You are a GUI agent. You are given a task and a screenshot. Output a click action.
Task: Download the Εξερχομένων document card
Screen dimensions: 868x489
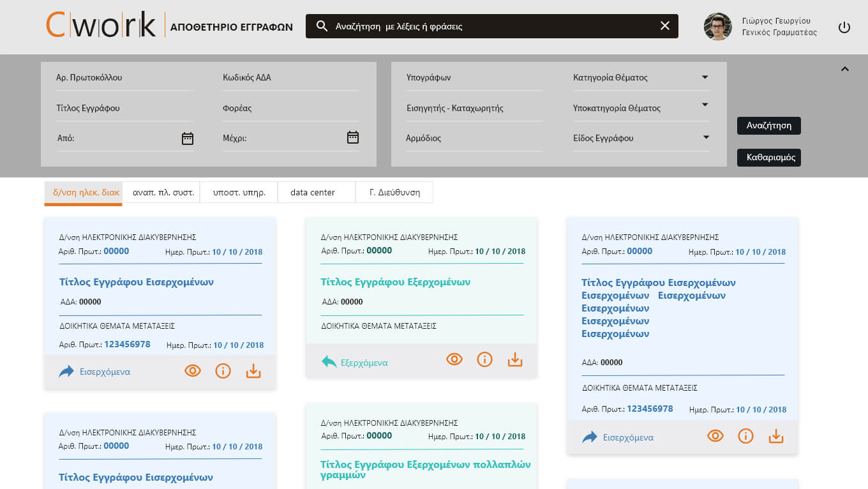click(515, 360)
